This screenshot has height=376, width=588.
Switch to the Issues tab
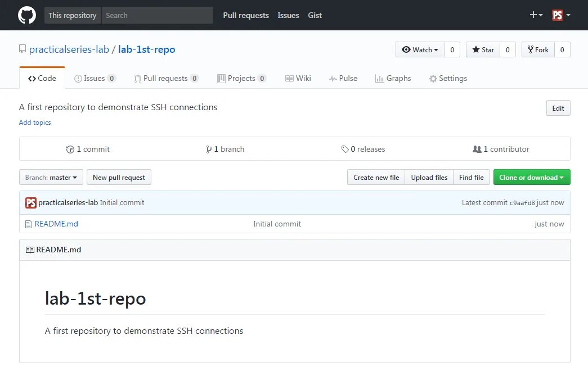(95, 79)
